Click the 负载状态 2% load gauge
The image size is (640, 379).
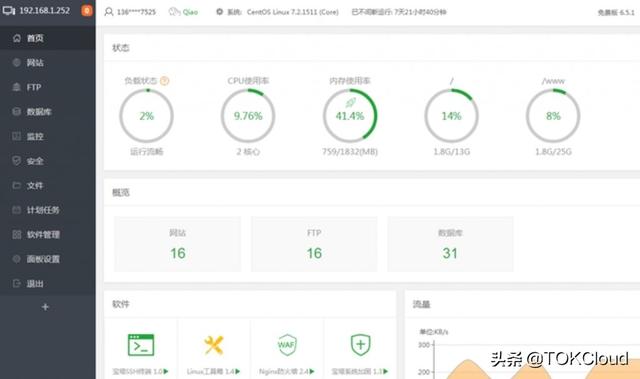[x=147, y=116]
